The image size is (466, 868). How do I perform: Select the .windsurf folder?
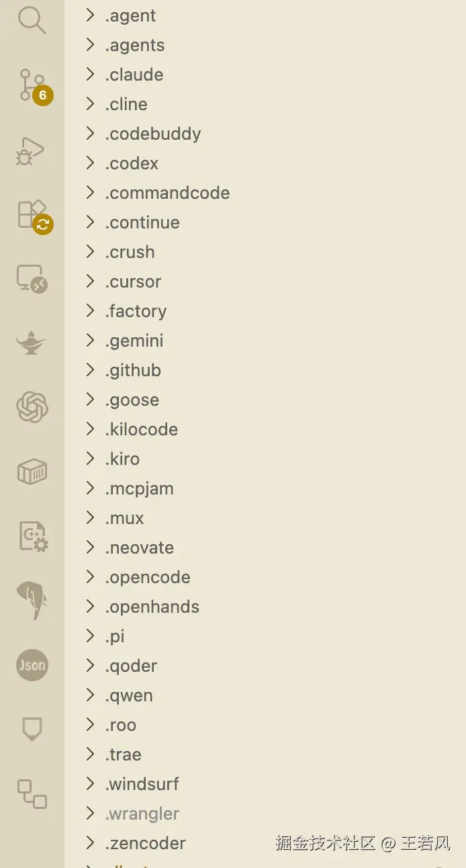pos(142,784)
